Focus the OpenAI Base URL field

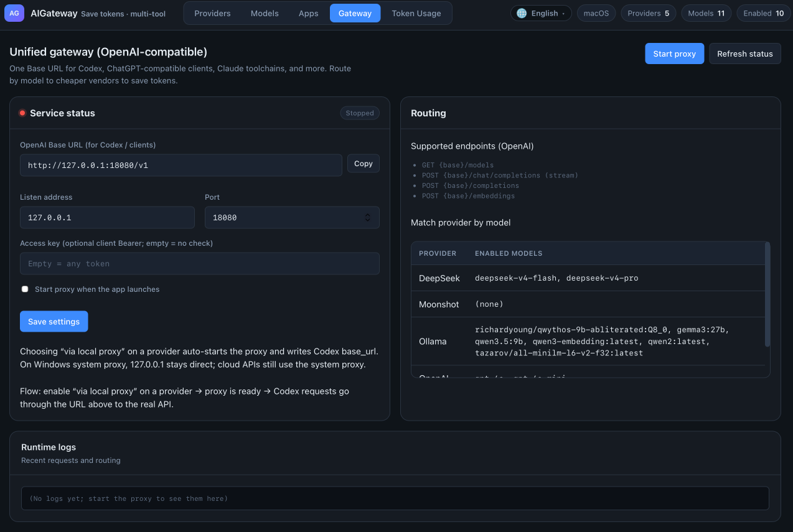click(x=181, y=166)
